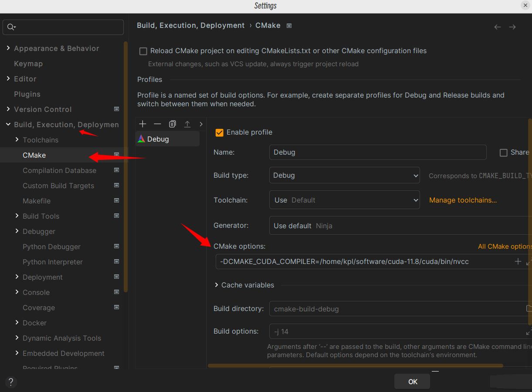The image size is (532, 392).
Task: Open the Build type dropdown
Action: click(x=345, y=175)
